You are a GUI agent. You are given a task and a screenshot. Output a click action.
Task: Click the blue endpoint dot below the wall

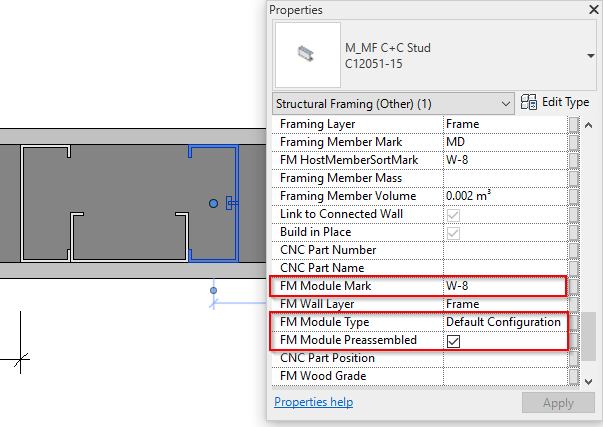[x=213, y=291]
